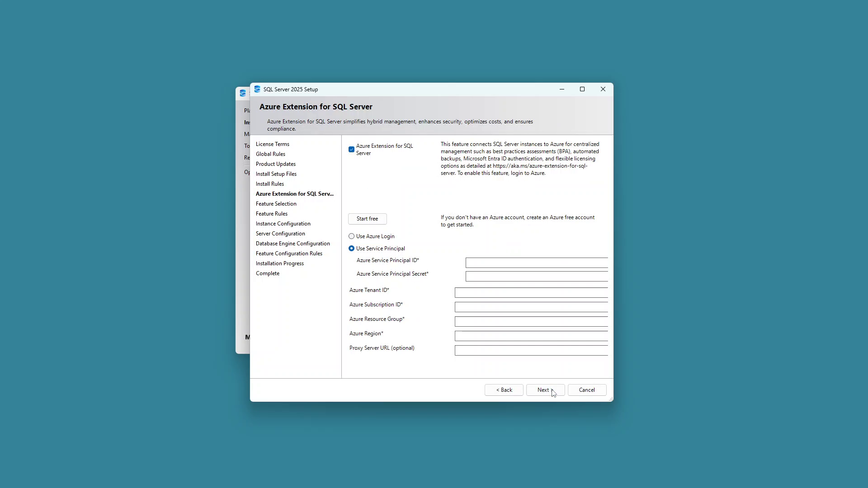Minimize the SQL Server 2025 Setup window
This screenshot has height=488, width=868.
tap(562, 89)
